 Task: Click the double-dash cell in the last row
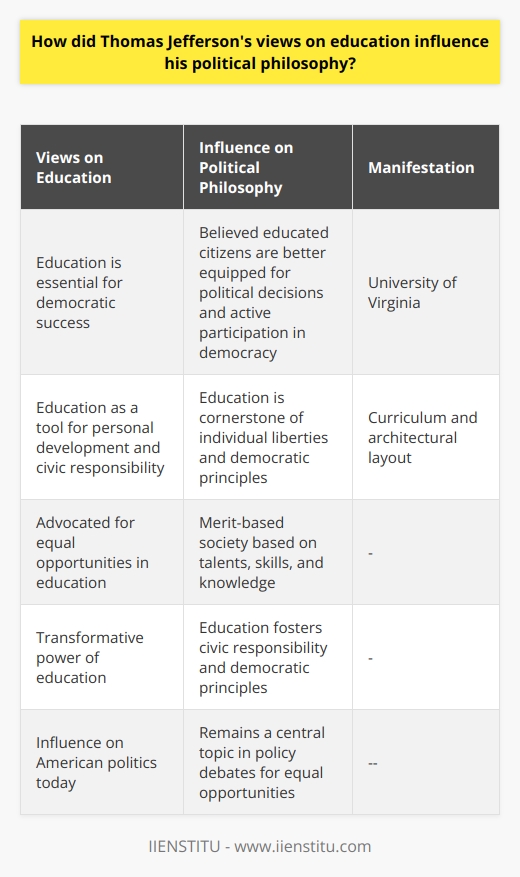426,762
